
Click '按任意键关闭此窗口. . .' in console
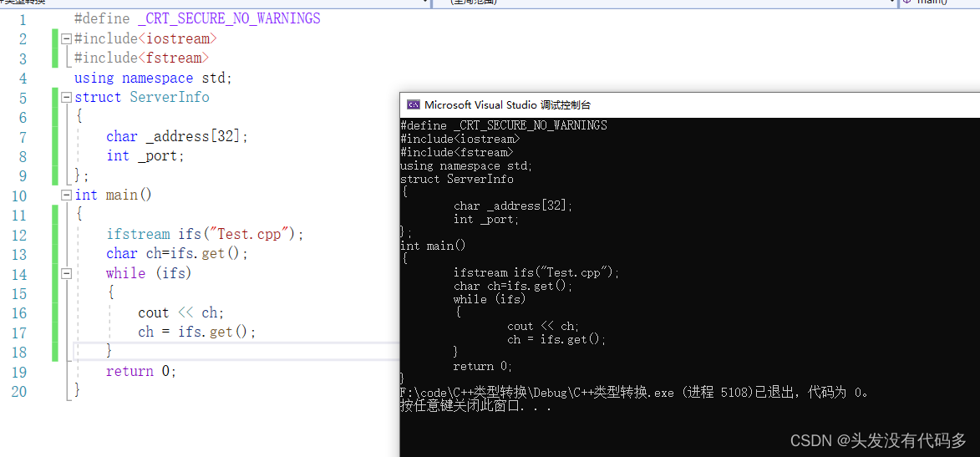(x=476, y=406)
